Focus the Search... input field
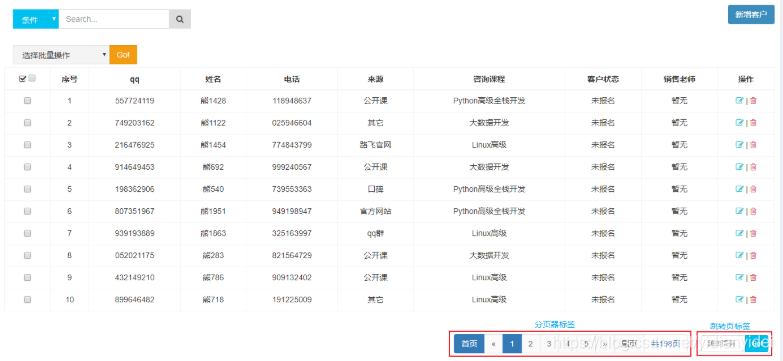The height and width of the screenshot is (361, 783). [114, 19]
